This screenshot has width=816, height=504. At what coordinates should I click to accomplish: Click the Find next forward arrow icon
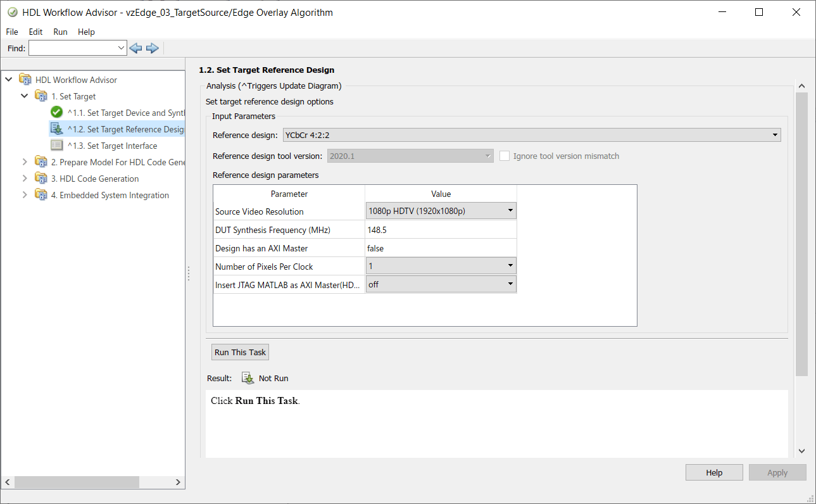pyautogui.click(x=152, y=48)
